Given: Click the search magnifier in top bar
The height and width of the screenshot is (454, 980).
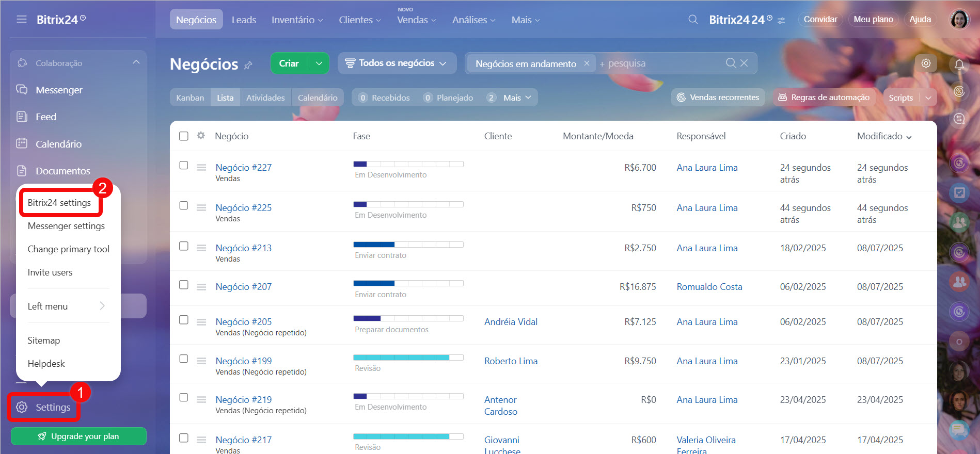Looking at the screenshot, I should coord(693,20).
